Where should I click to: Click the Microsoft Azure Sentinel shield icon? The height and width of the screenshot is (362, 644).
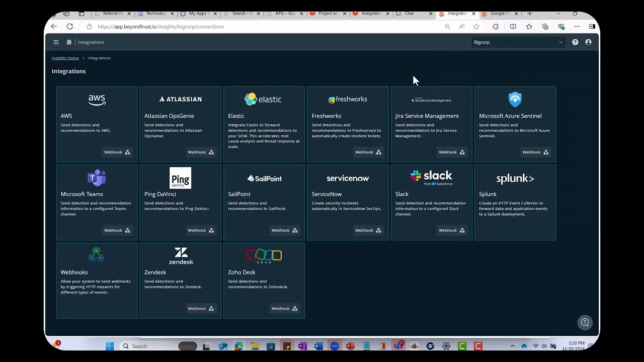515,100
